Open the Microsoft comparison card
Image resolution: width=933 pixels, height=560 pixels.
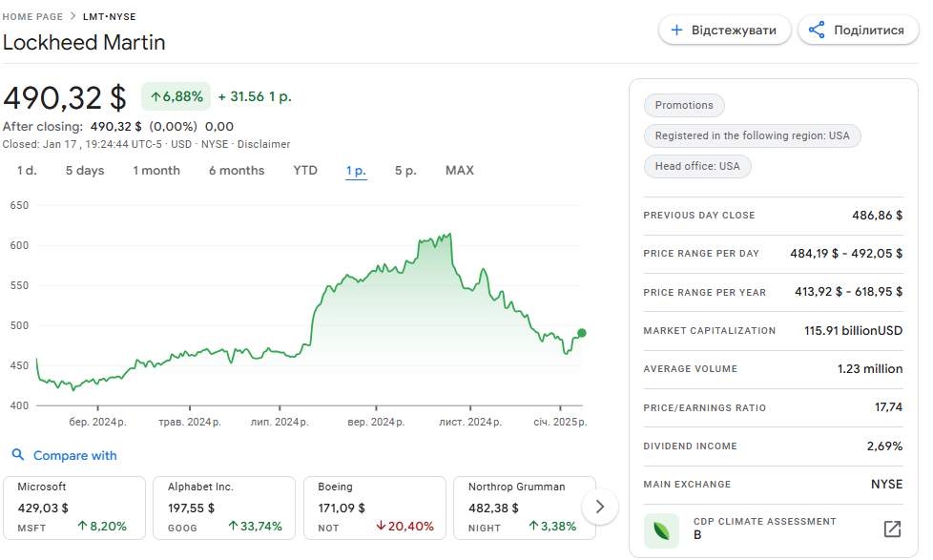click(74, 508)
